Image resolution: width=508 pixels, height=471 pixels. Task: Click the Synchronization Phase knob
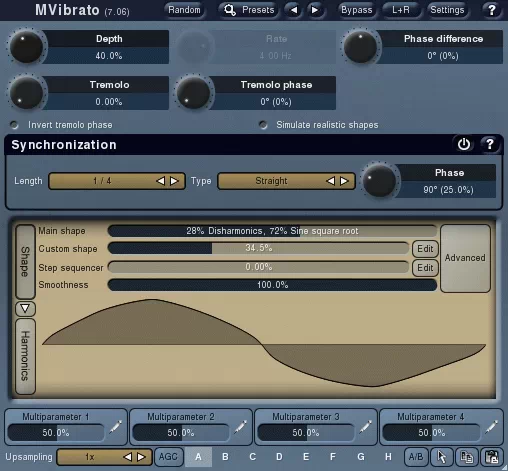tap(379, 181)
